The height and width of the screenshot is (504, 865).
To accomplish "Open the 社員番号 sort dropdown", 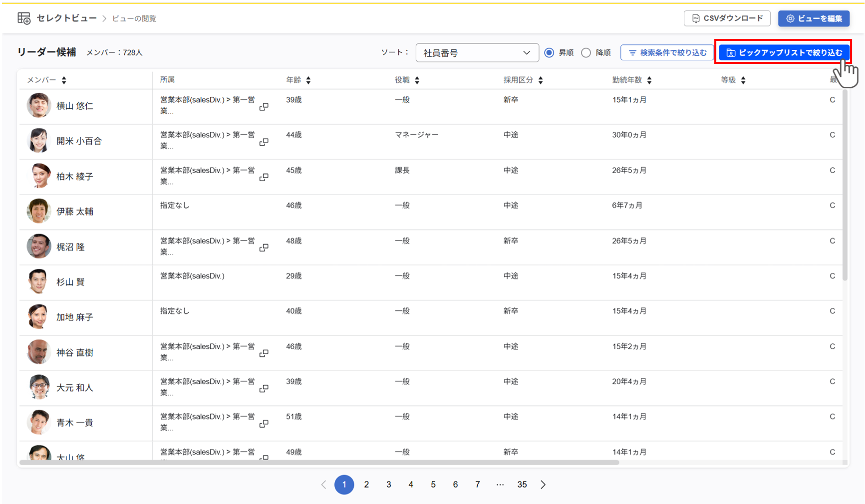I will 477,53.
